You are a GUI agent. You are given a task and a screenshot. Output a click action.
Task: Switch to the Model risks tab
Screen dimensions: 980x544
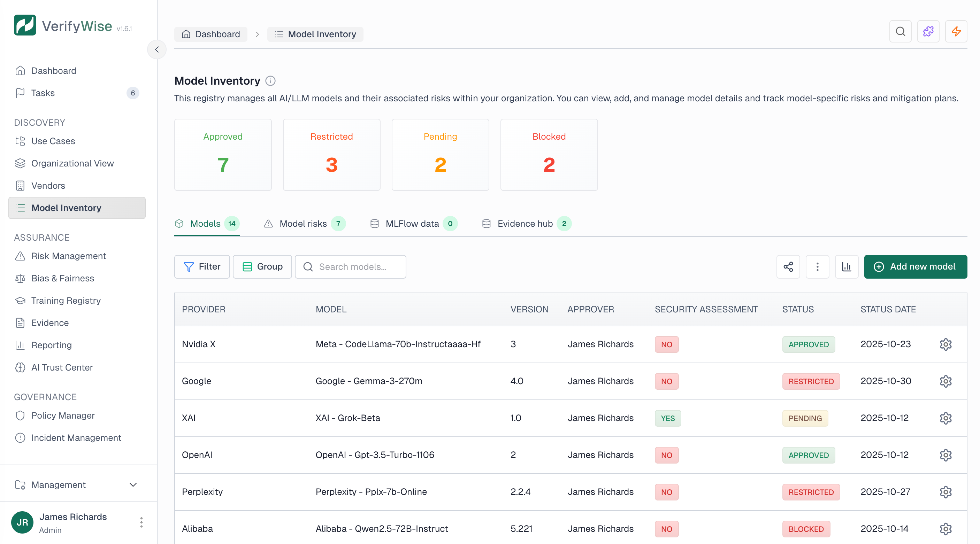click(303, 224)
